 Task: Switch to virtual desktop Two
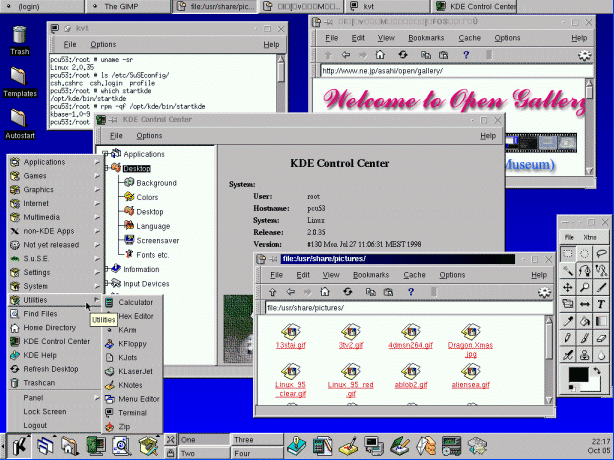(203, 453)
